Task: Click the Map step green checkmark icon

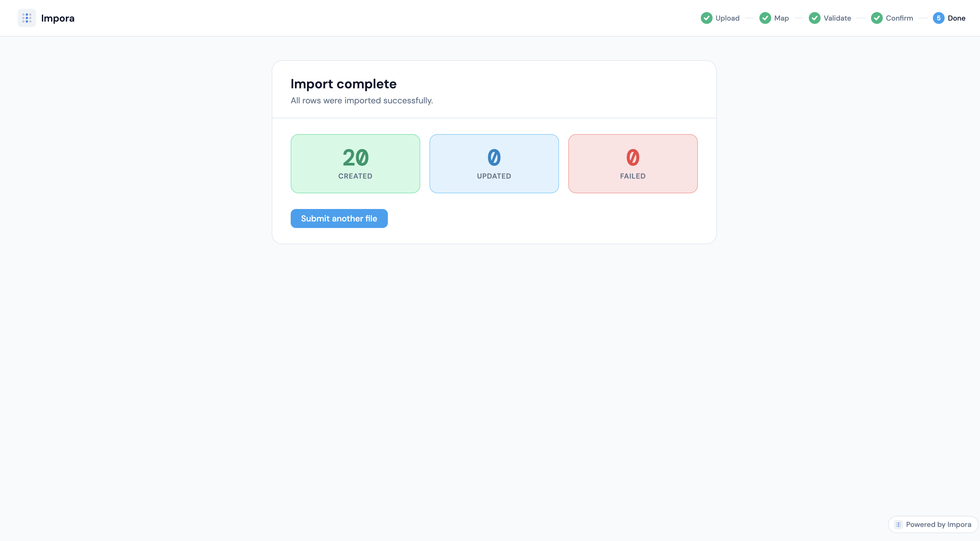Action: click(765, 18)
